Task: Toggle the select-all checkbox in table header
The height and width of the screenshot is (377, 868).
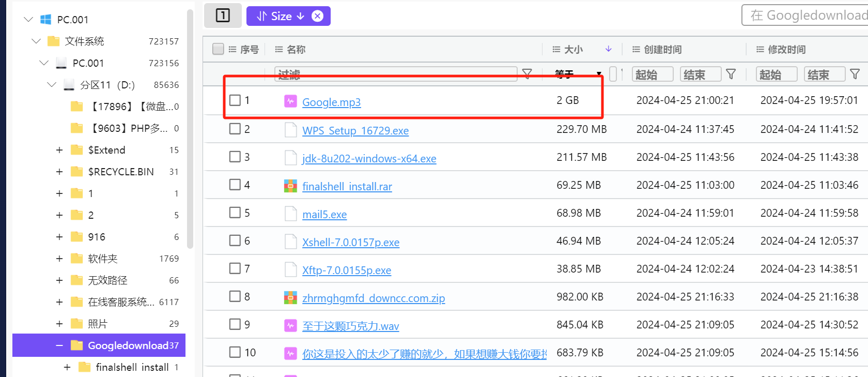Action: tap(218, 49)
